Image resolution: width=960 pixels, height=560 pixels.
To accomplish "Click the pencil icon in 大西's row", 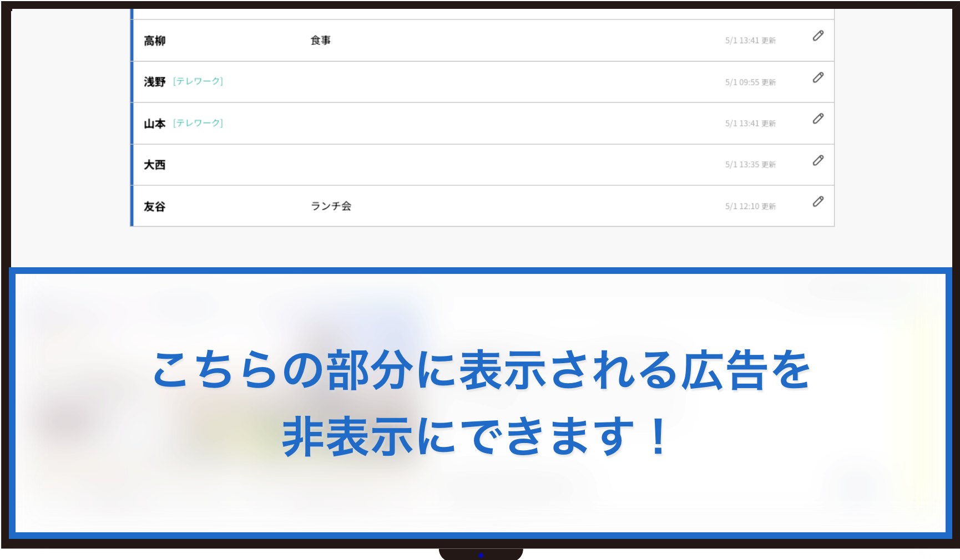I will click(x=818, y=160).
